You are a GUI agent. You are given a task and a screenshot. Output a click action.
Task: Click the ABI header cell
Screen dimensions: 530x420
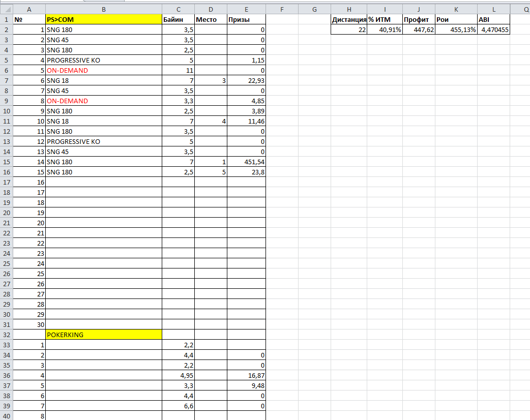coord(493,19)
